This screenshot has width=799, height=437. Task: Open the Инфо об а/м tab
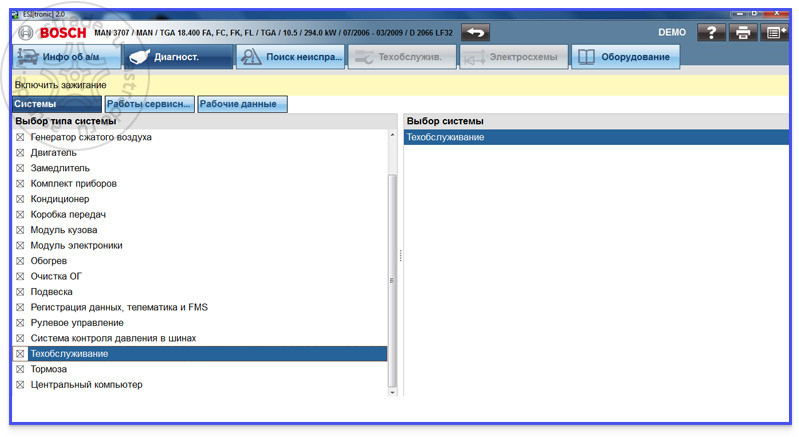[67, 57]
